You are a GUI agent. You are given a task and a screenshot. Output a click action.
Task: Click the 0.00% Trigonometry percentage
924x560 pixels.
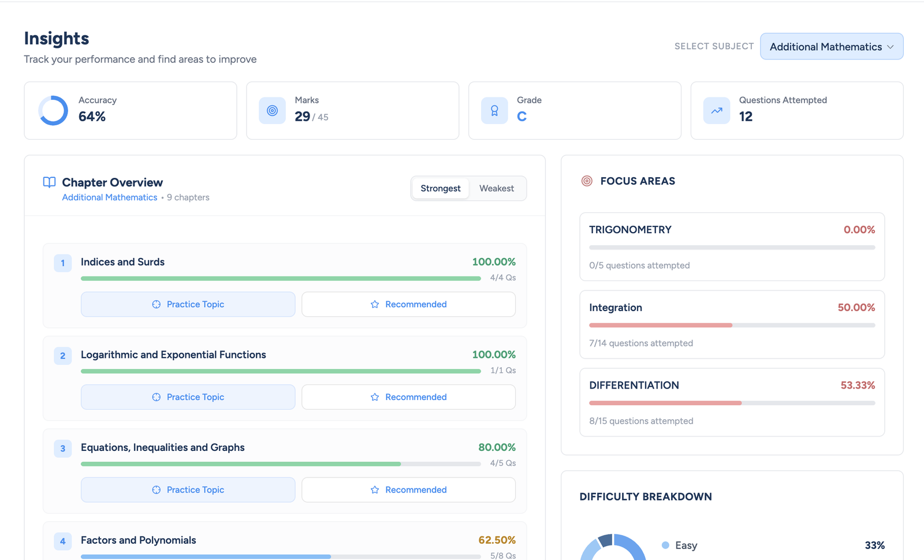pos(859,230)
